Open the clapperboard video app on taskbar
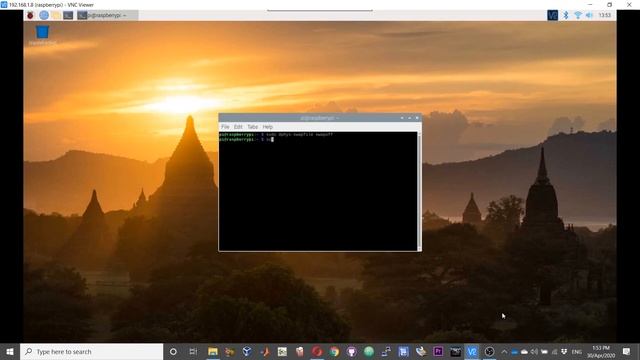Image resolution: width=640 pixels, height=360 pixels. point(455,351)
